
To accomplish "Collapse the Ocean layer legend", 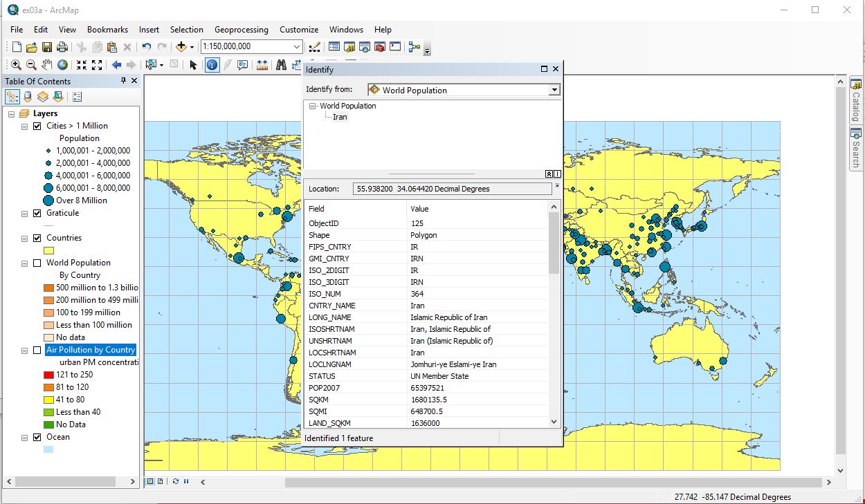I will pyautogui.click(x=24, y=437).
